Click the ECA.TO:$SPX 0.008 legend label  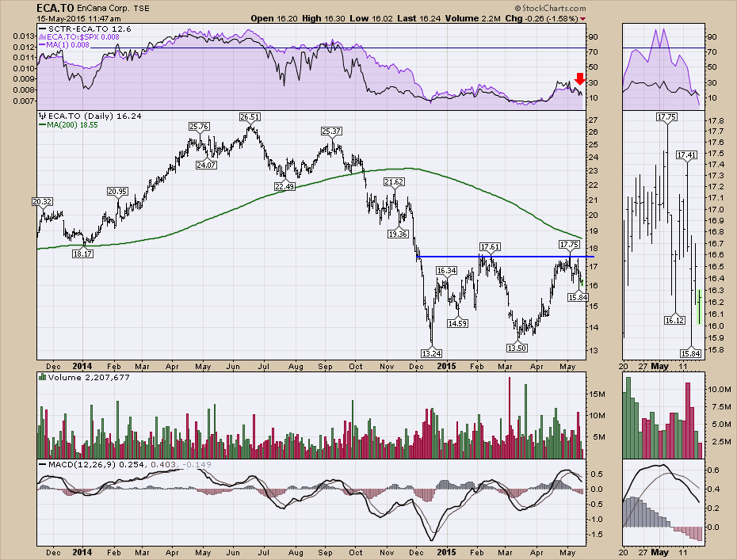tap(78, 36)
